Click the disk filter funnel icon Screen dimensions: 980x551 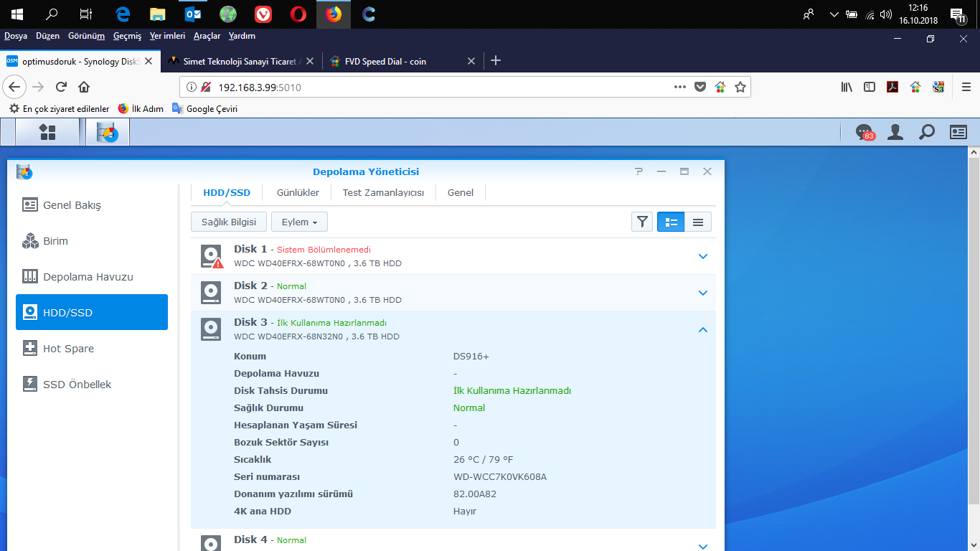coord(642,222)
